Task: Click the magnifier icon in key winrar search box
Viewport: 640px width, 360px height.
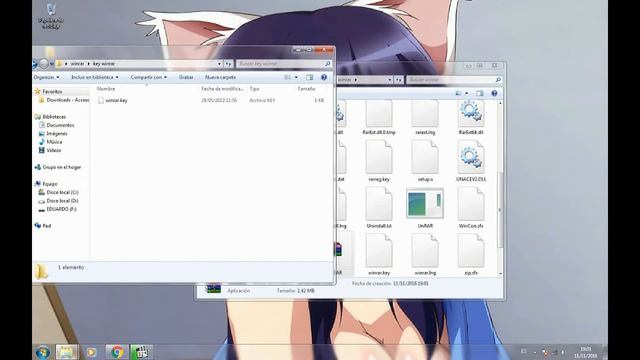Action: tap(327, 64)
